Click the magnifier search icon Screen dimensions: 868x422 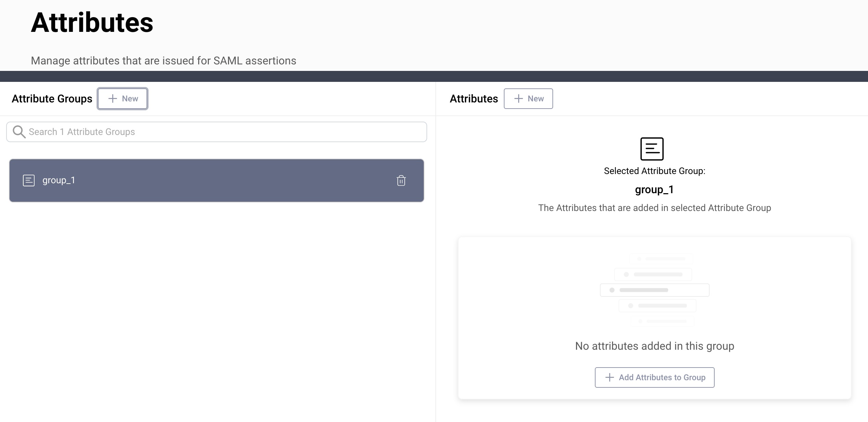point(19,132)
